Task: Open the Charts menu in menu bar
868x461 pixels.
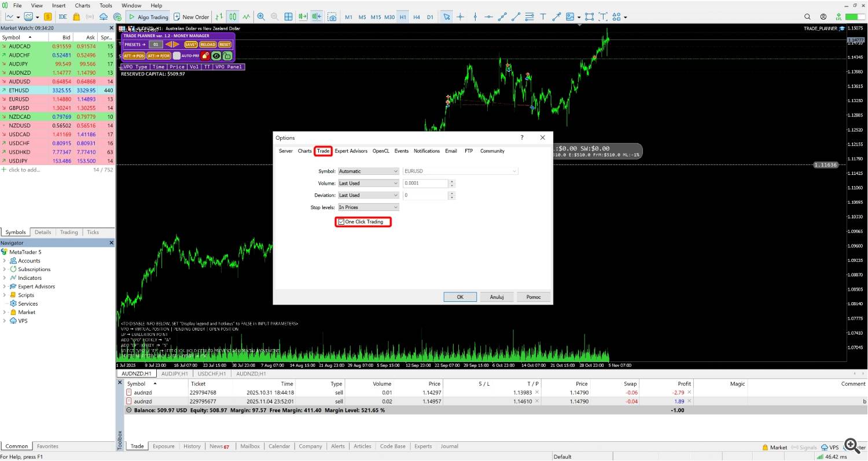Action: click(82, 5)
